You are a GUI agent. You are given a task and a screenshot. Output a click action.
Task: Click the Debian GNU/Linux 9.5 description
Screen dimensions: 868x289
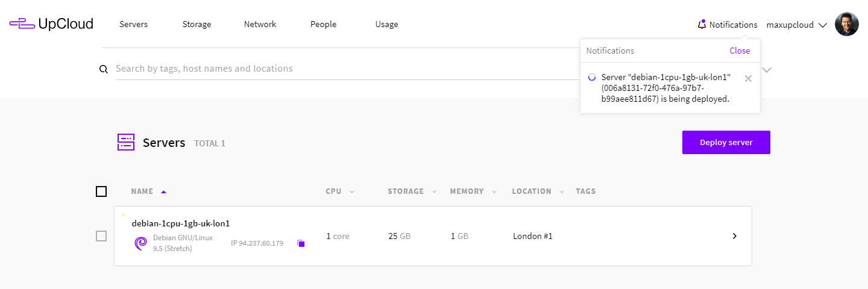point(183,243)
